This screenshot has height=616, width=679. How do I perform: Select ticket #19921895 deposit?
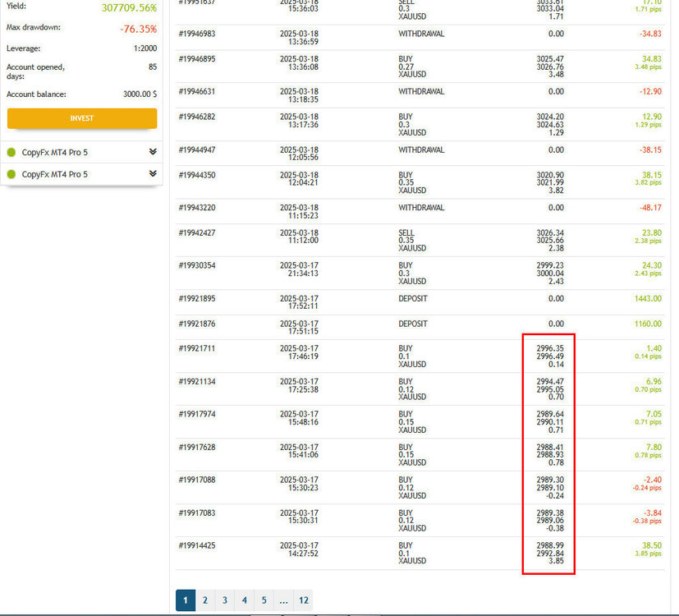point(197,298)
